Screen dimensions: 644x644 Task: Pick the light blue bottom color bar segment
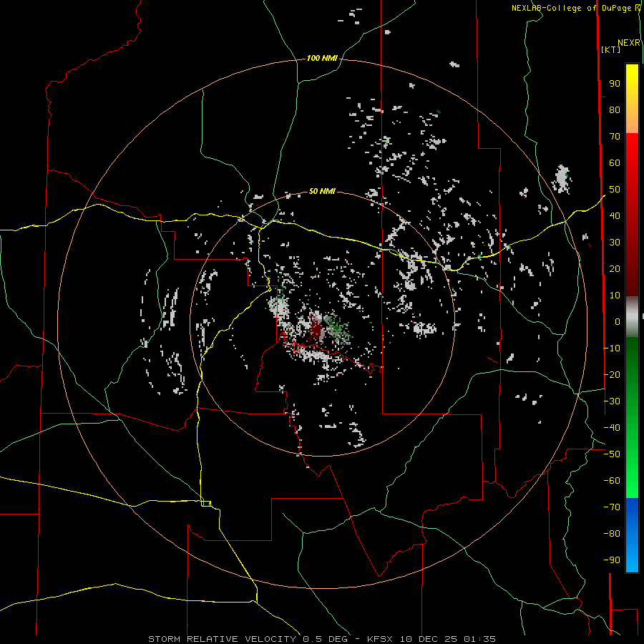[632, 559]
